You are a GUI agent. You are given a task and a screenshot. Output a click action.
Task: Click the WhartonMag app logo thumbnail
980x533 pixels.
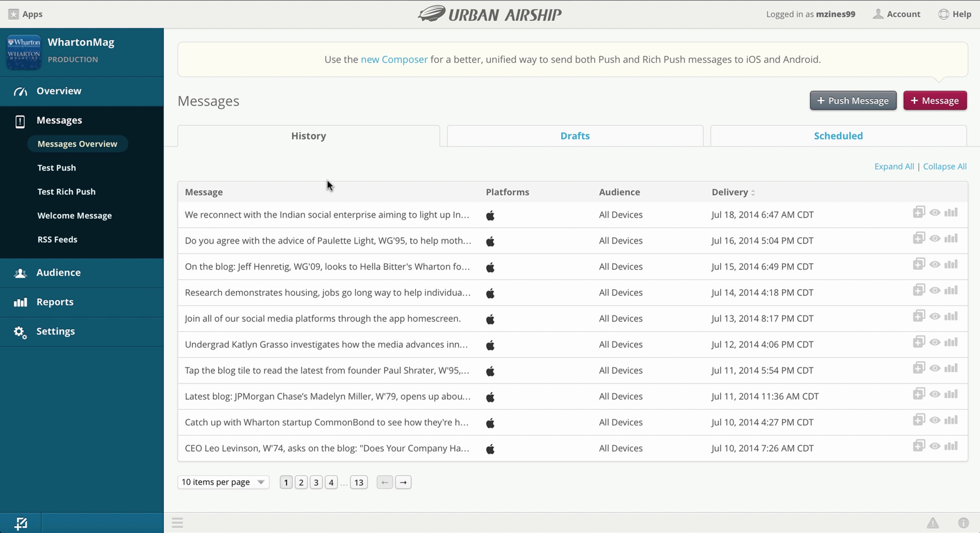coord(24,51)
